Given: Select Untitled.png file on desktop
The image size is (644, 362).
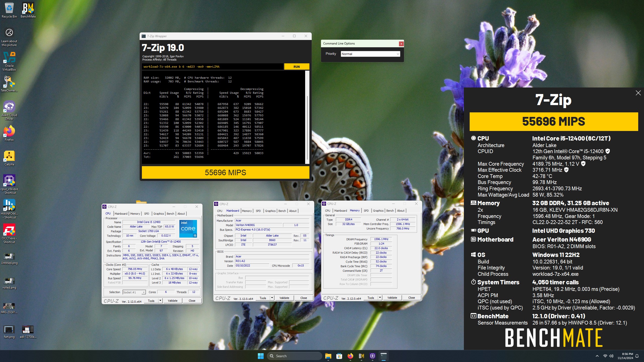Looking at the screenshot, I should [9, 258].
